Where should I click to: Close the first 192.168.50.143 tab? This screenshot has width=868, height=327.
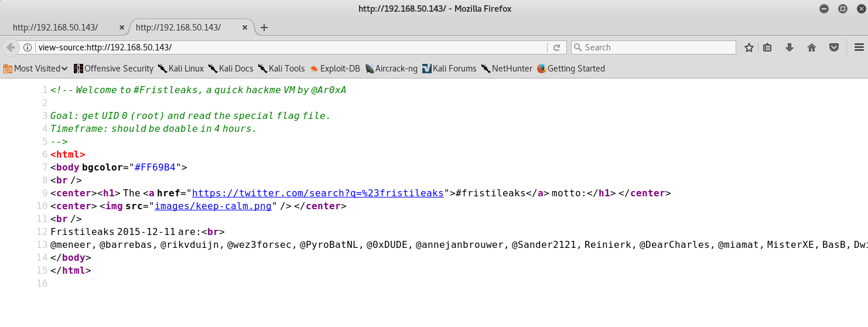[x=122, y=28]
